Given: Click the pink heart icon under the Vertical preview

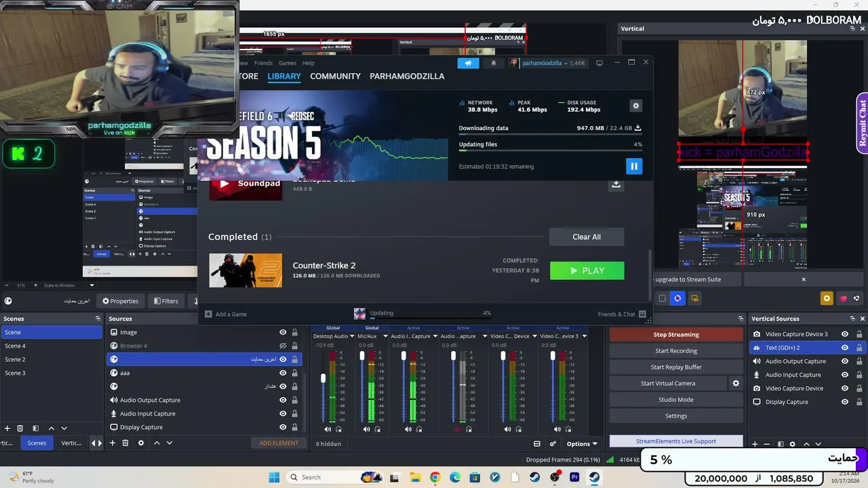Looking at the screenshot, I should [844, 298].
